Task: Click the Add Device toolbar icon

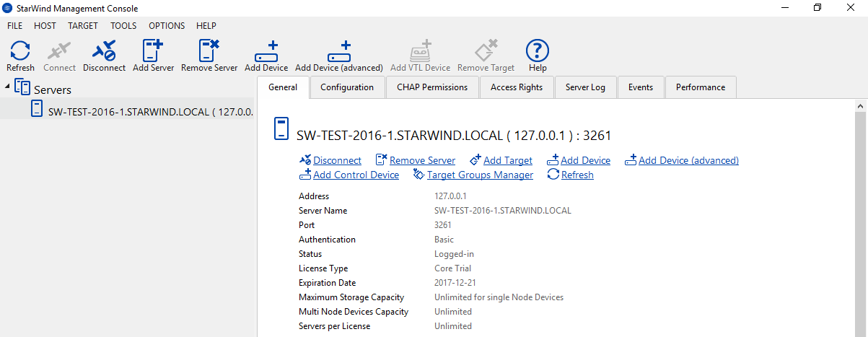Action: click(x=266, y=51)
